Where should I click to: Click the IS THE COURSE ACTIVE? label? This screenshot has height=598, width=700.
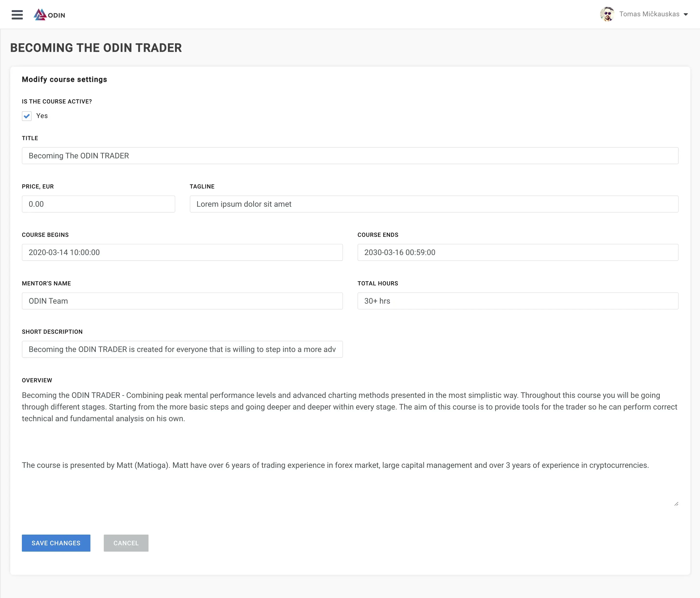[57, 102]
